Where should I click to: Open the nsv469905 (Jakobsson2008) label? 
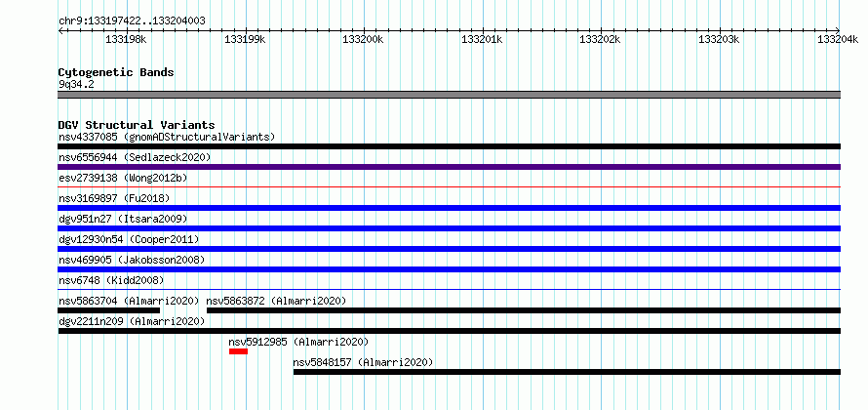click(132, 260)
